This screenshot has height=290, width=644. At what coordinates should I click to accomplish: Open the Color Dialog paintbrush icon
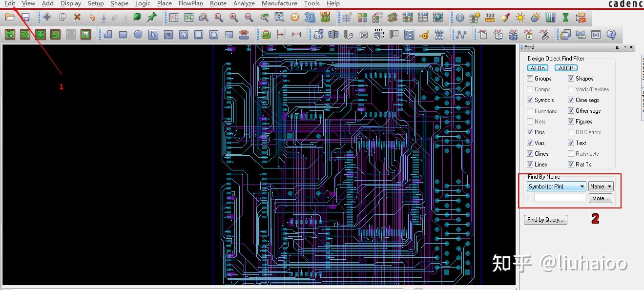click(504, 18)
